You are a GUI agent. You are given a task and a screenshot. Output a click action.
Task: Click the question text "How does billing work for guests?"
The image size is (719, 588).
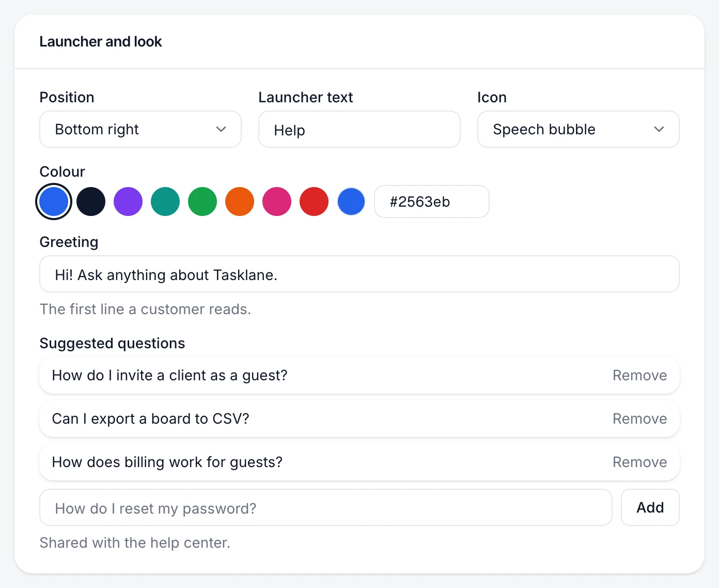click(167, 462)
